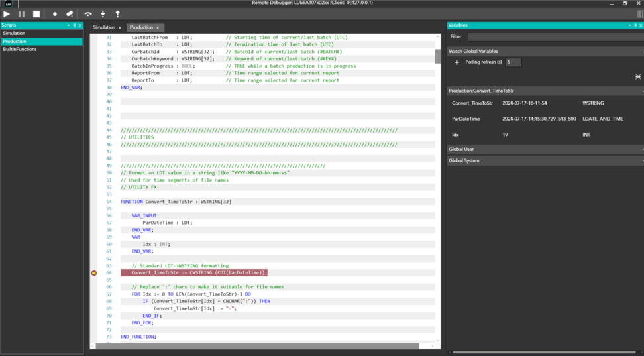Click the Step Into down-arrow icon
This screenshot has width=644, height=356.
(103, 13)
